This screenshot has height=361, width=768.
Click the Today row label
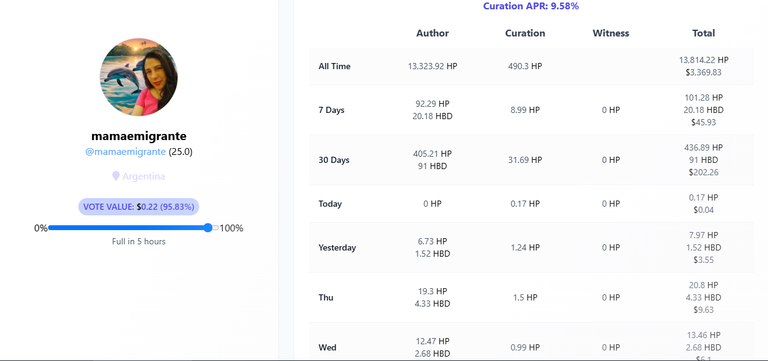(330, 204)
